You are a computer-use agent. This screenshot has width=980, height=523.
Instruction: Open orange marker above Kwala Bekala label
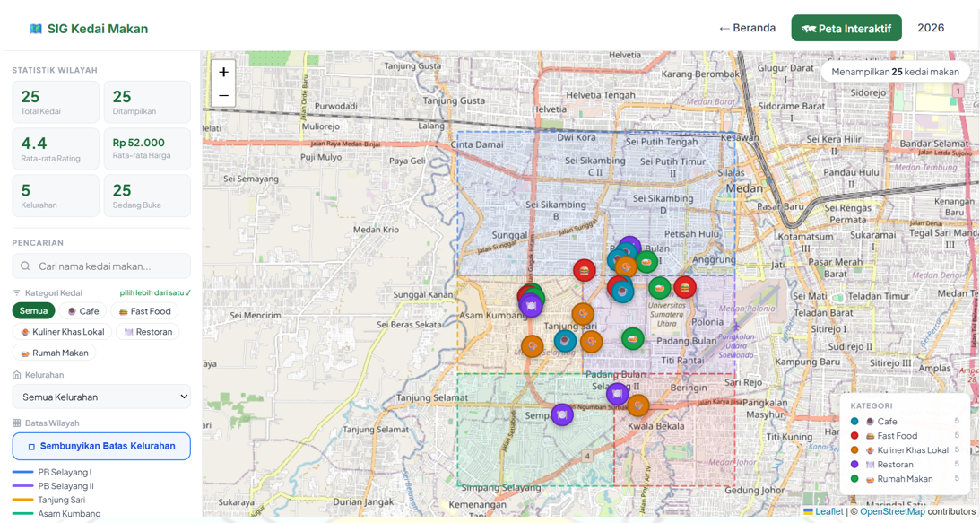pos(638,405)
